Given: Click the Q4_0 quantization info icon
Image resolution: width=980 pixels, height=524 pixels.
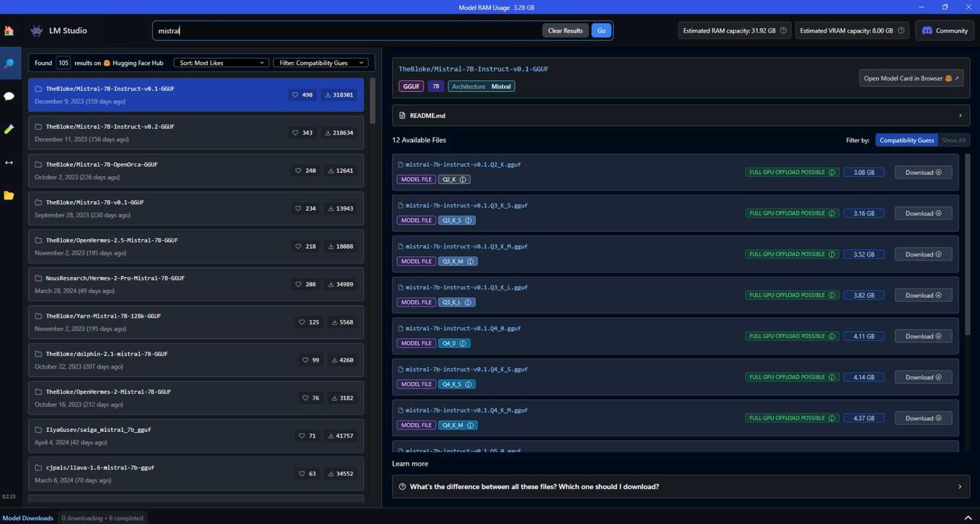Looking at the screenshot, I should [x=463, y=343].
